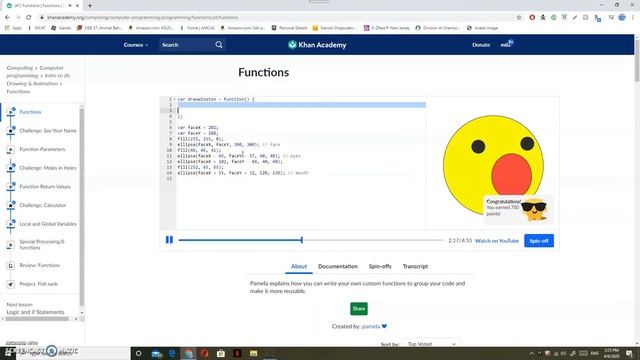
Task: Pause the Functions talk-through playback
Action: click(x=169, y=240)
